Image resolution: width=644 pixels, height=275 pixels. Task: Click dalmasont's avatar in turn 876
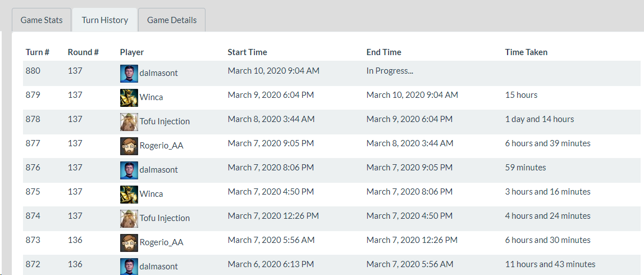click(129, 170)
